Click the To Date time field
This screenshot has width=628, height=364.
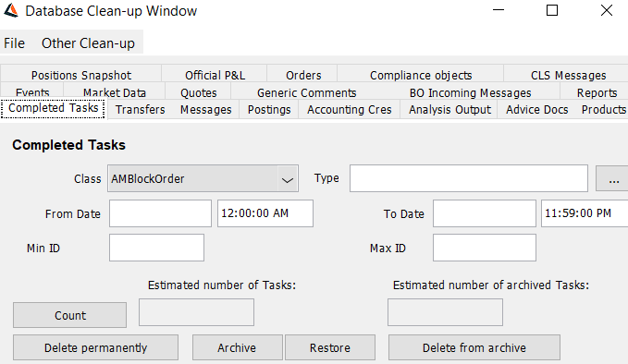585,213
